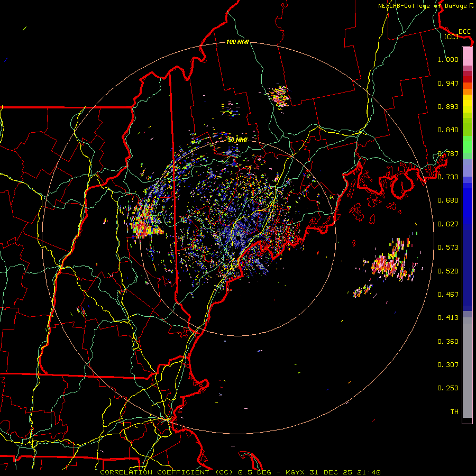Click the 50 NMI range ring label

pos(237,140)
